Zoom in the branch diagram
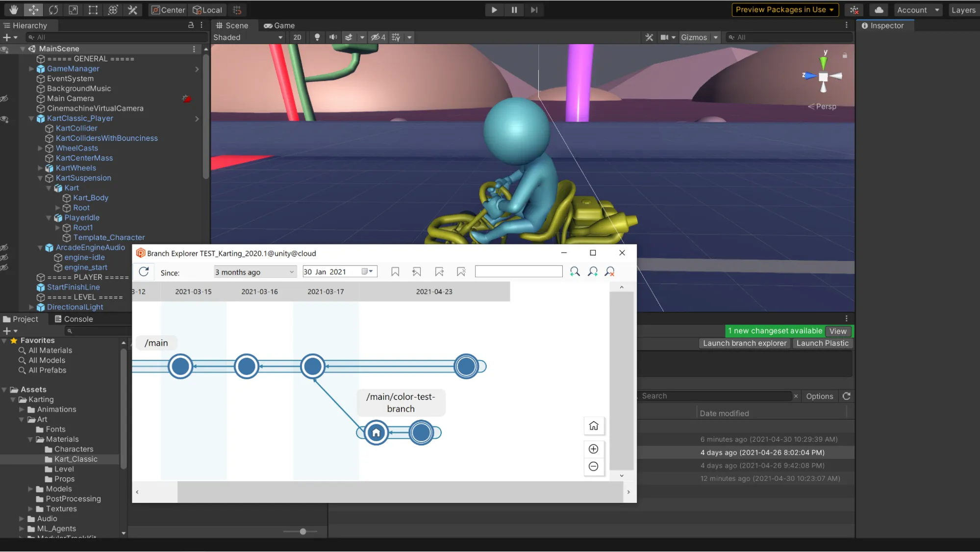The width and height of the screenshot is (980, 552). tap(593, 449)
